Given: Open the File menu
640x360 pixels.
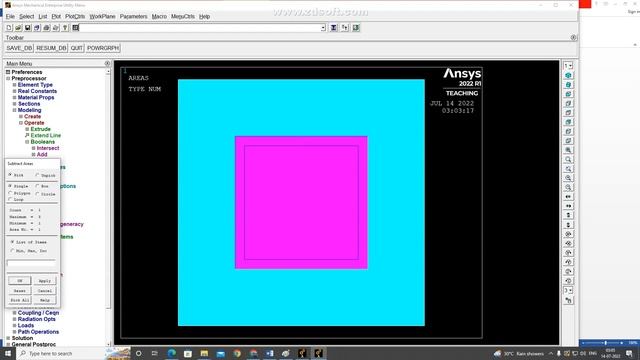Looking at the screenshot, I should coord(10,16).
